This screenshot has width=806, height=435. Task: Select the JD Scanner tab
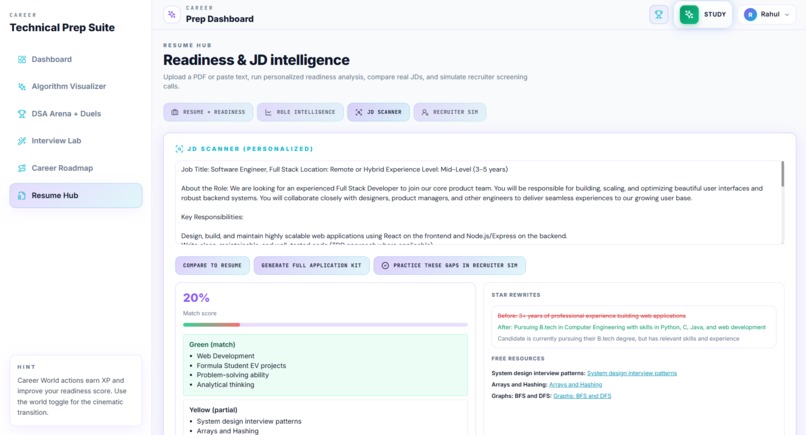pyautogui.click(x=378, y=112)
